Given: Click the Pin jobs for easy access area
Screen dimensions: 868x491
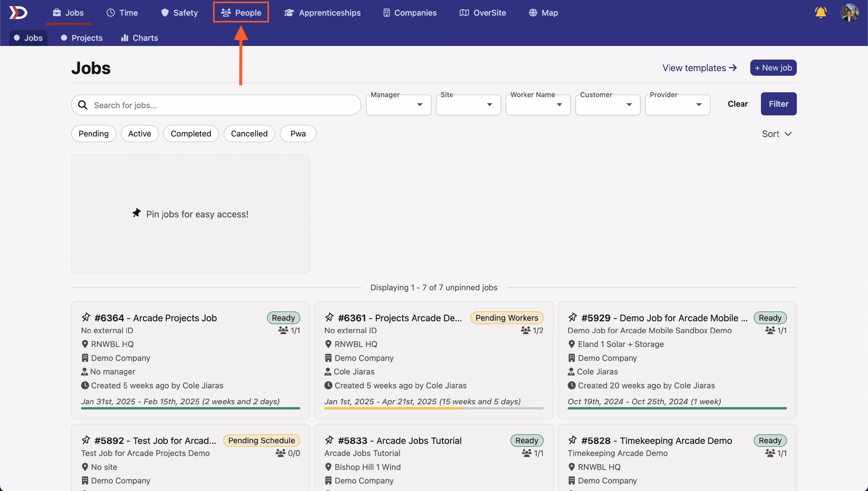Looking at the screenshot, I should [191, 214].
